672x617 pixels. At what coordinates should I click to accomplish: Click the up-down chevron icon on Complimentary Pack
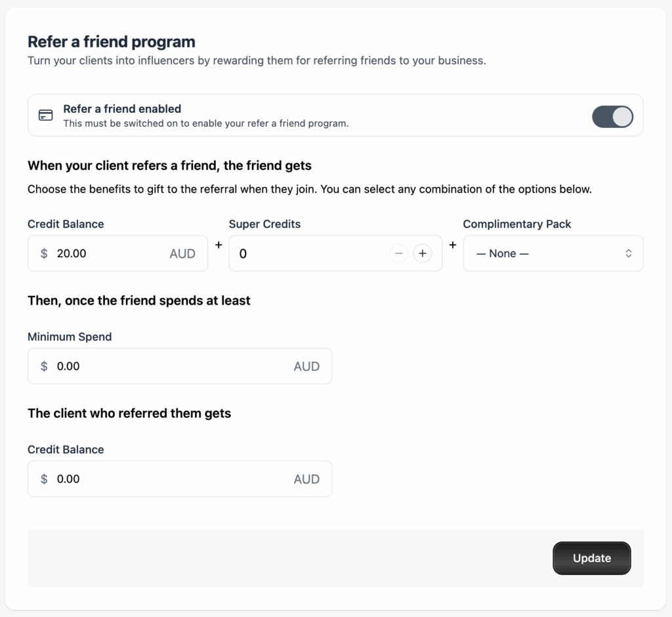coord(628,253)
